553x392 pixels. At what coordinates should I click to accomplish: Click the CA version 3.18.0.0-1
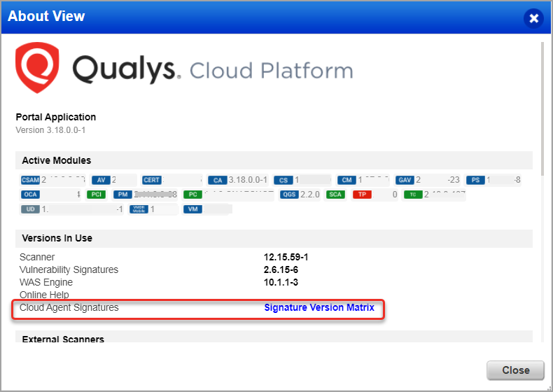point(248,180)
